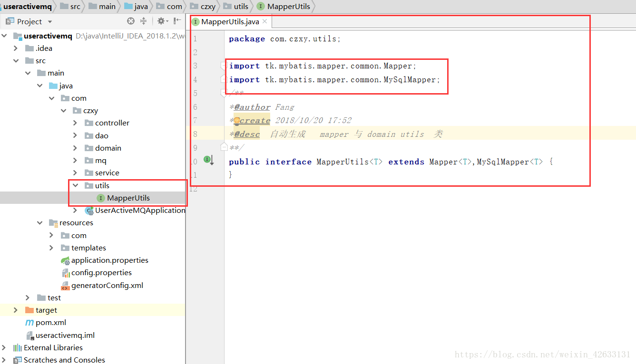This screenshot has height=364, width=636.
Task: Collapse the main folder
Action: [x=28, y=73]
